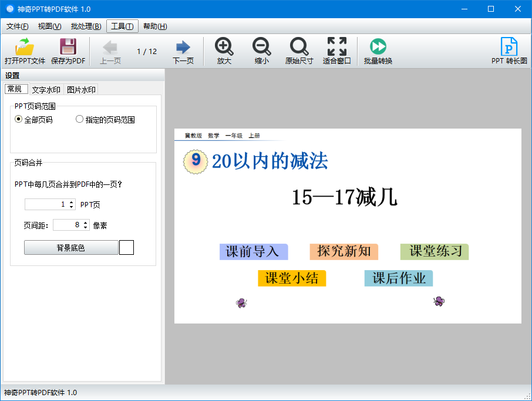Screen dimensions: 532x401
Task: Click the 保存为PDF save icon
Action: coord(67,50)
